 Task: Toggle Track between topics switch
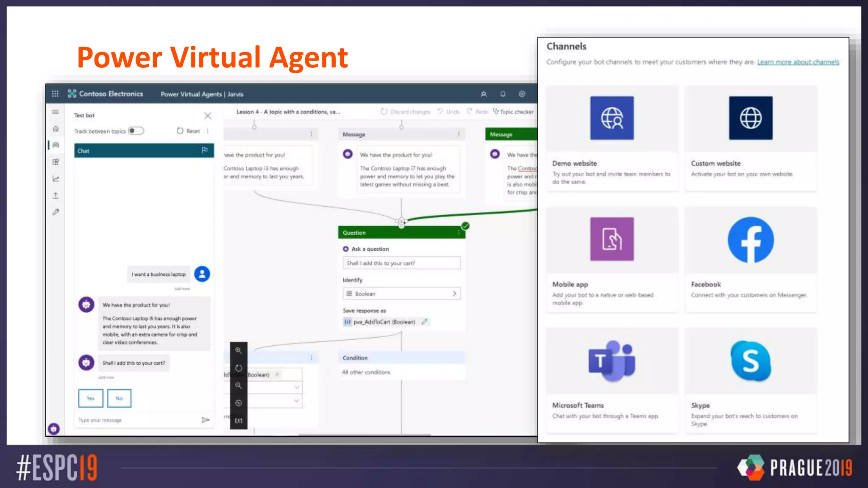(x=136, y=131)
